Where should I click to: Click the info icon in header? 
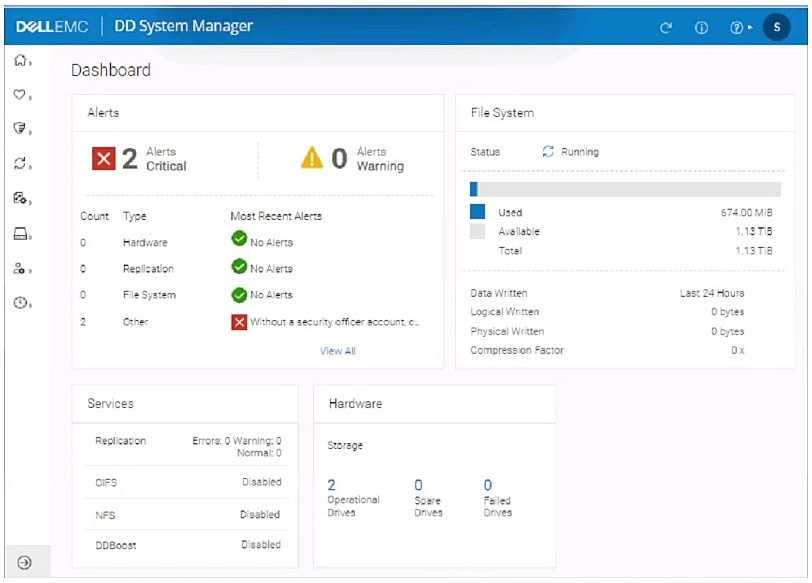(x=702, y=27)
